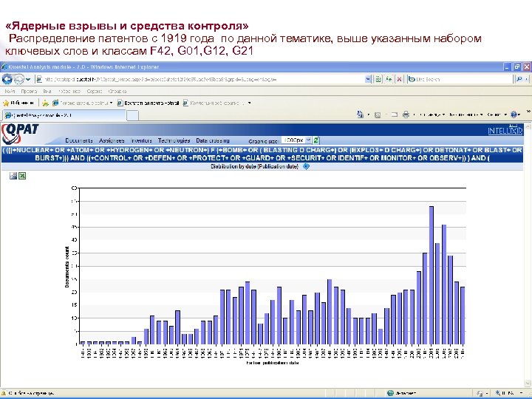Screen dimensions: 532x399
Task: Open the Documents section
Action: 79,140
